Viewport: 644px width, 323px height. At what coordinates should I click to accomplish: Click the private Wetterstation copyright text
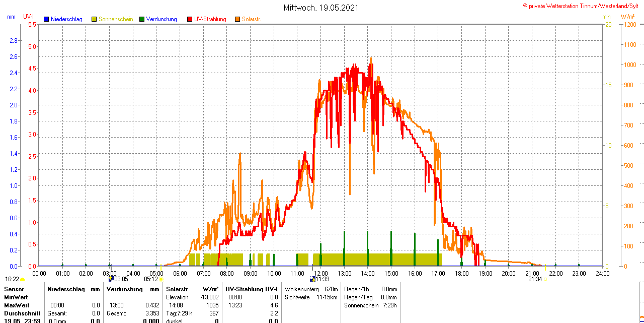coord(583,6)
